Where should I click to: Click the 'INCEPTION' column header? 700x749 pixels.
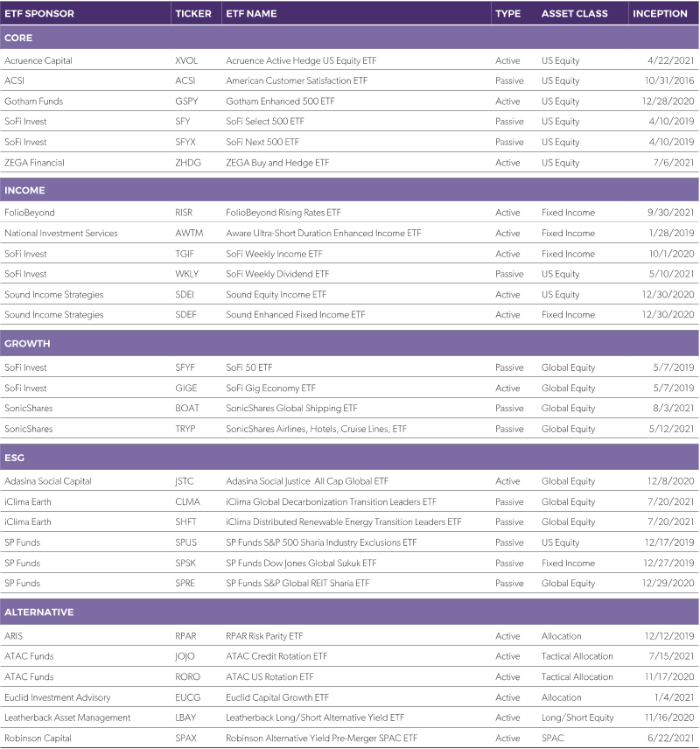[660, 13]
